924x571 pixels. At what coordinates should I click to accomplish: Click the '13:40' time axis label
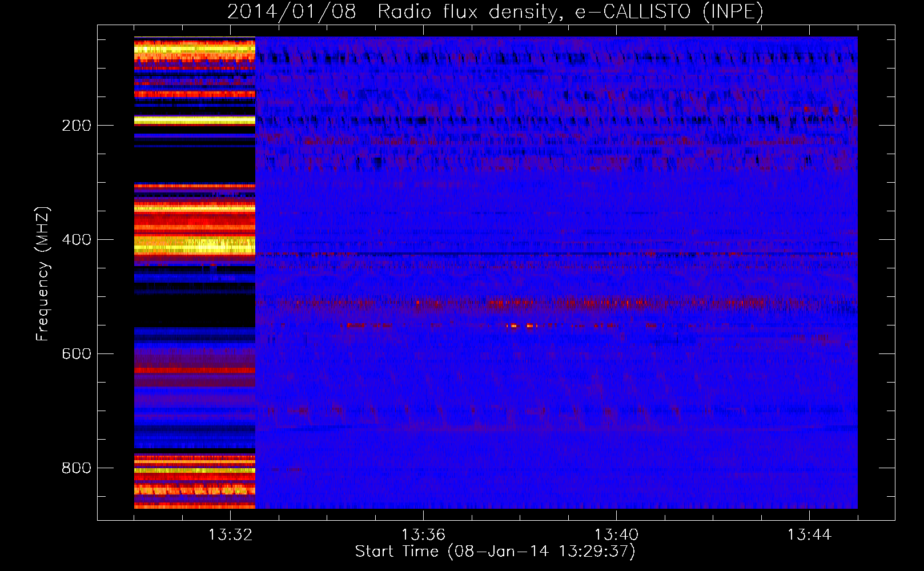click(616, 535)
